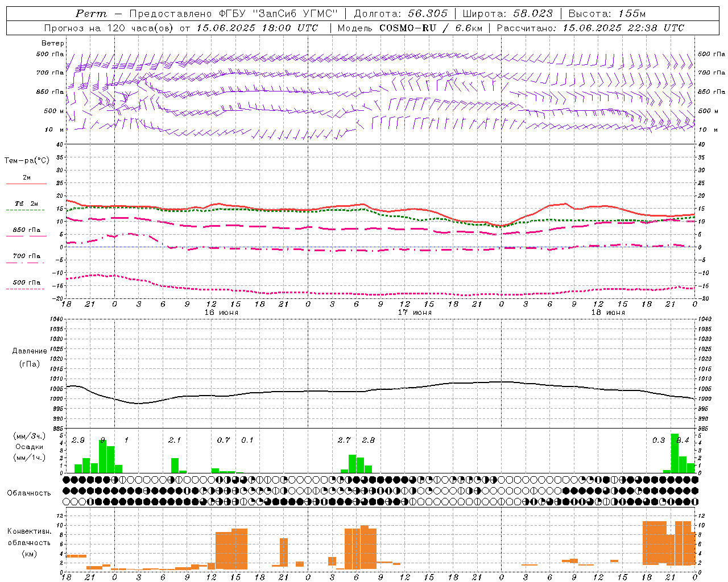The width and height of the screenshot is (728, 582).
Task: Click the 'Осадки' precipitation label
Action: 29,447
